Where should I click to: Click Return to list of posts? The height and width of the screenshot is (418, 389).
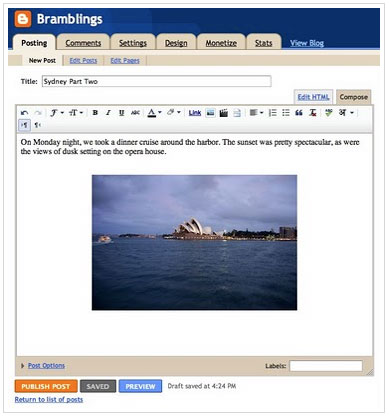49,399
